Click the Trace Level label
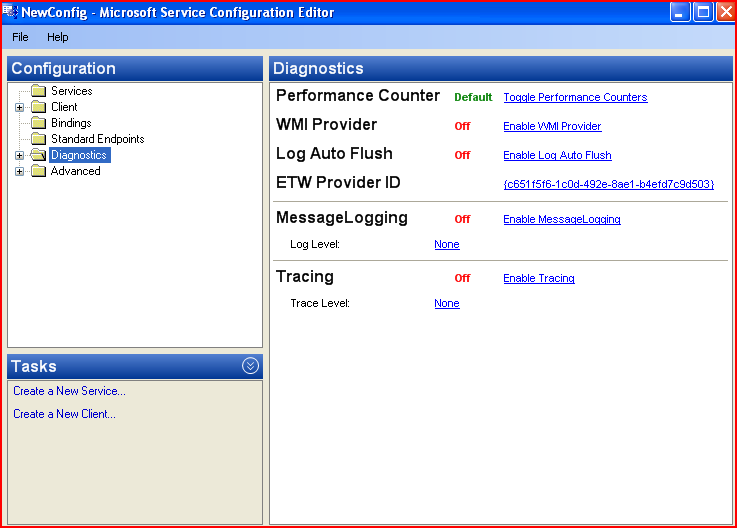 click(320, 303)
